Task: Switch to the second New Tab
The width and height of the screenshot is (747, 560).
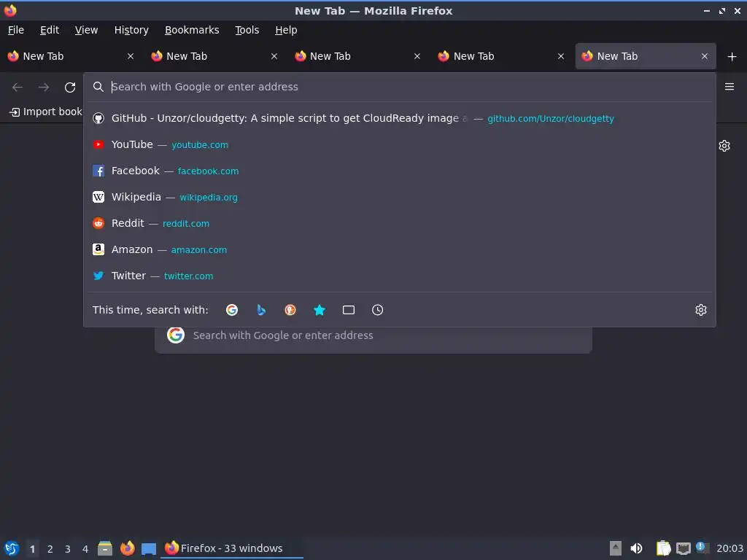Action: click(x=215, y=56)
